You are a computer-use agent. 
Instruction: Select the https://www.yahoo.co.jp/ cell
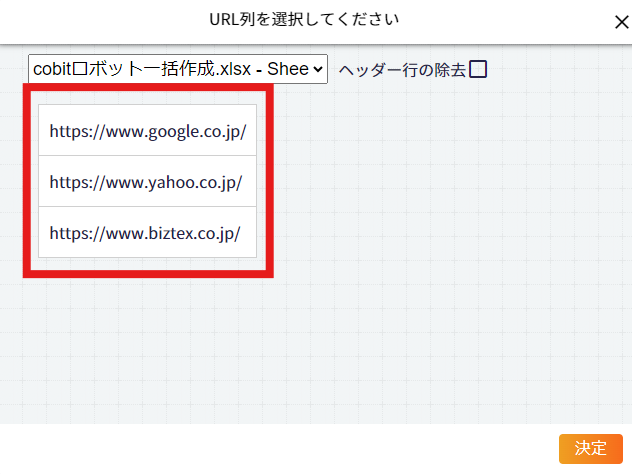[148, 181]
